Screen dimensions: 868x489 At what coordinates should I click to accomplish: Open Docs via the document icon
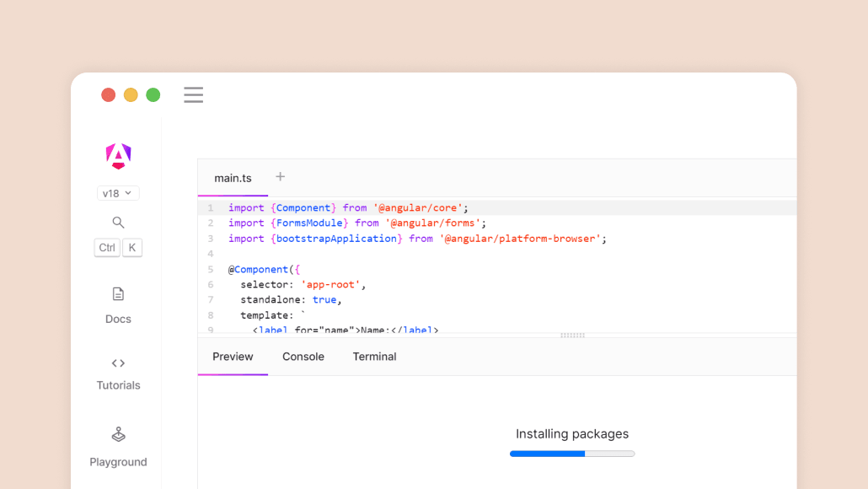click(x=118, y=294)
